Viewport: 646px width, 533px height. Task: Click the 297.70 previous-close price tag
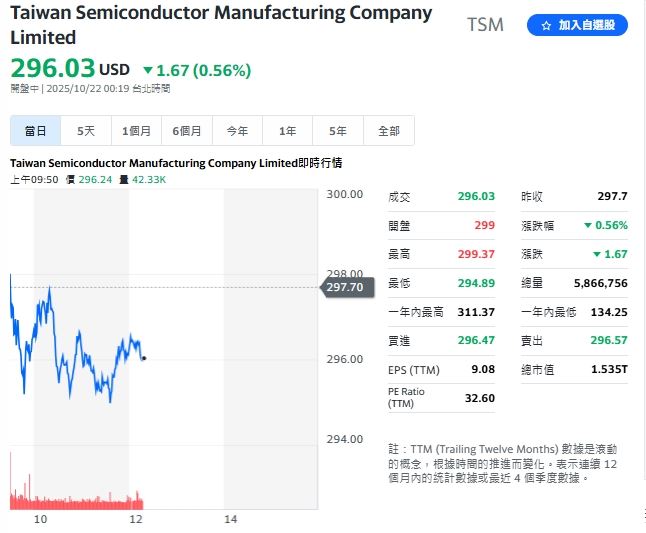pos(346,288)
